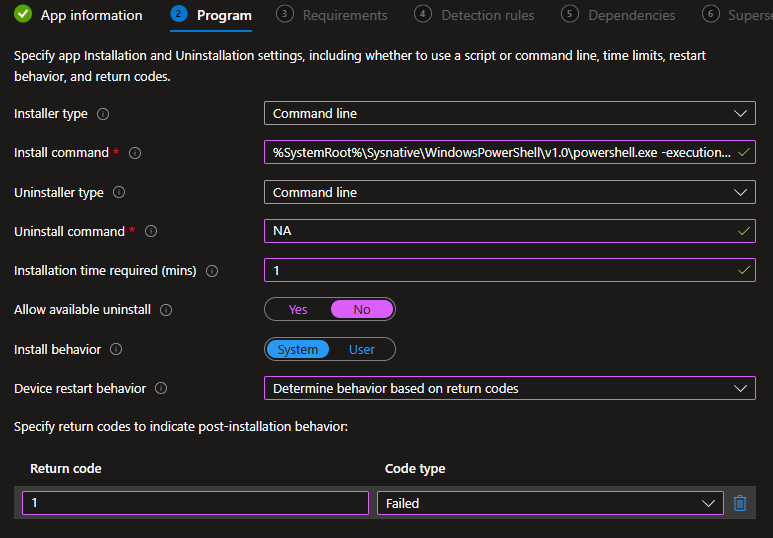Click info icon next to Uninstaller type
773x538 pixels.
pyautogui.click(x=119, y=192)
